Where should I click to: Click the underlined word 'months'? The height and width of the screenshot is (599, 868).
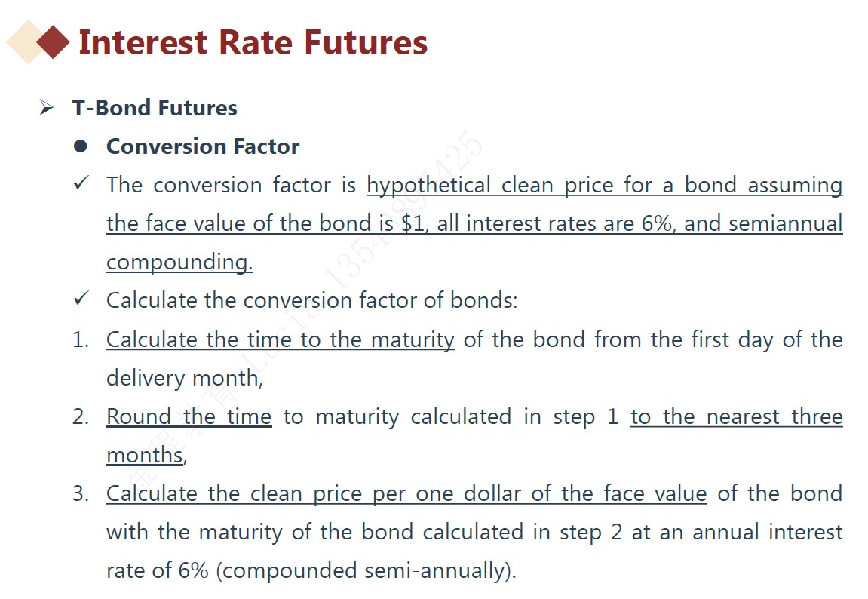point(144,455)
